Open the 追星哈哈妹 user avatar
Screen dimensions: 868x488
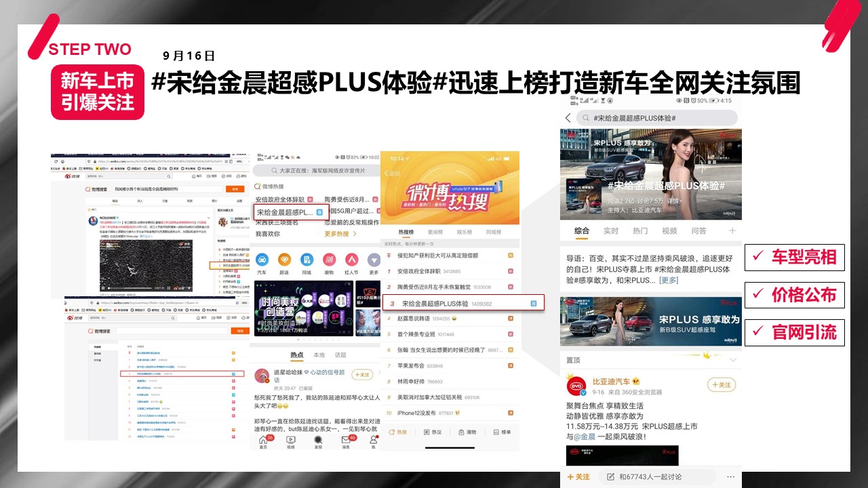262,376
